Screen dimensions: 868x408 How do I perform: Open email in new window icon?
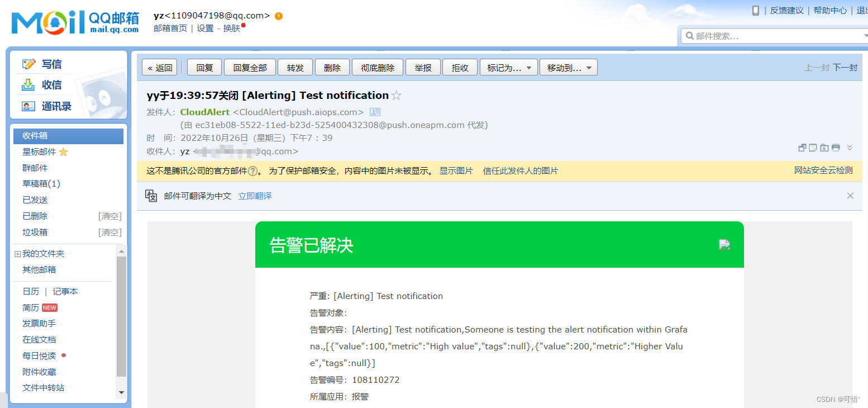[803, 148]
